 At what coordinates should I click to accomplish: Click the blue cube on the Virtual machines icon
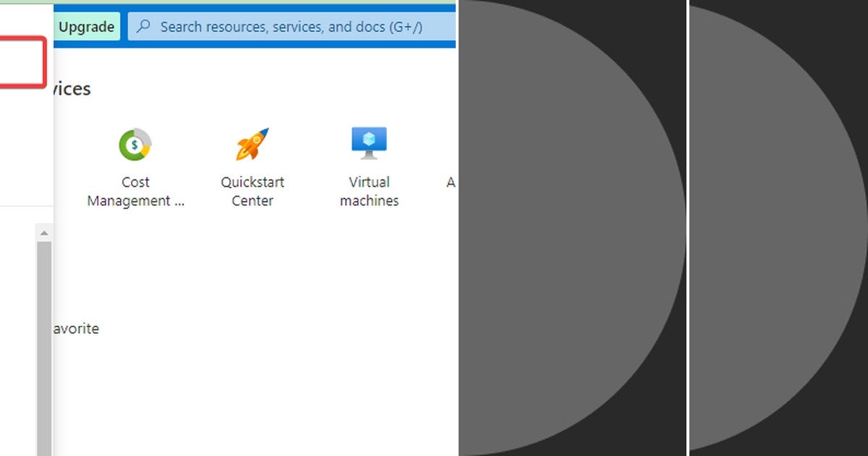tap(369, 138)
